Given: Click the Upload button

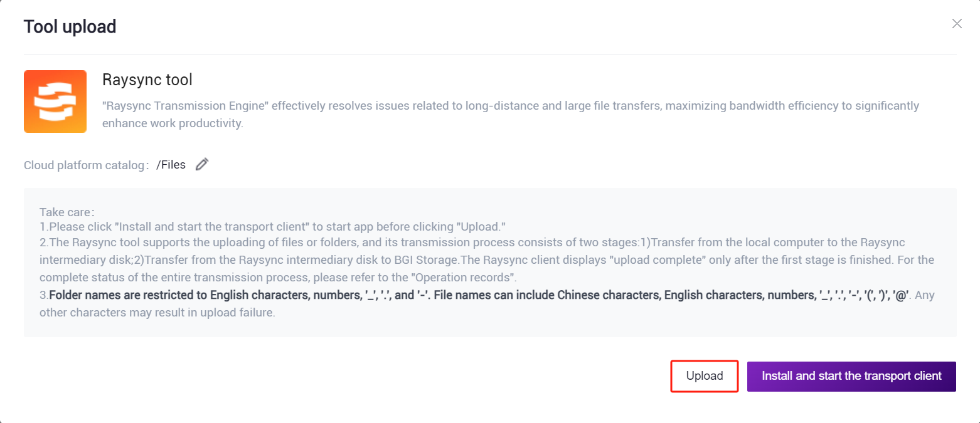Looking at the screenshot, I should [705, 376].
